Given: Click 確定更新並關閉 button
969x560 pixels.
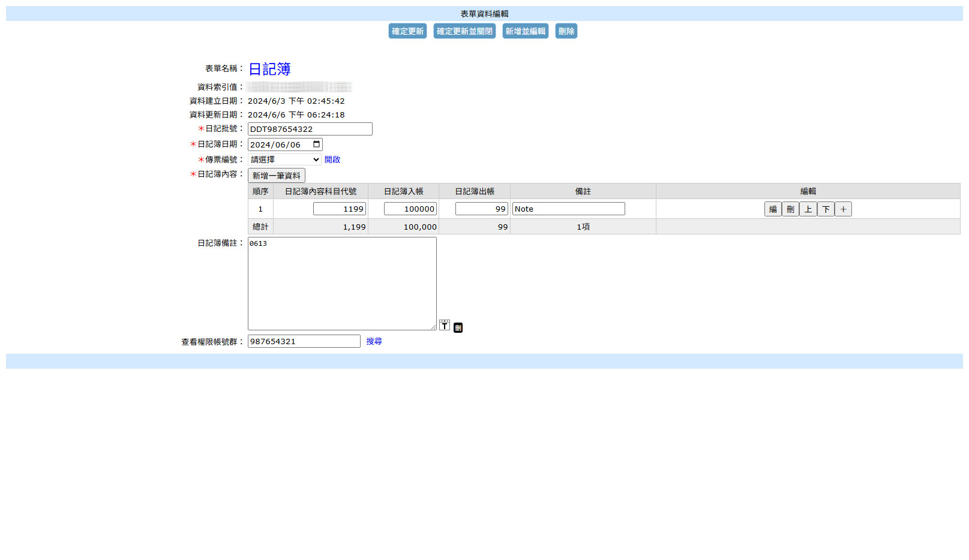Looking at the screenshot, I should tap(464, 31).
